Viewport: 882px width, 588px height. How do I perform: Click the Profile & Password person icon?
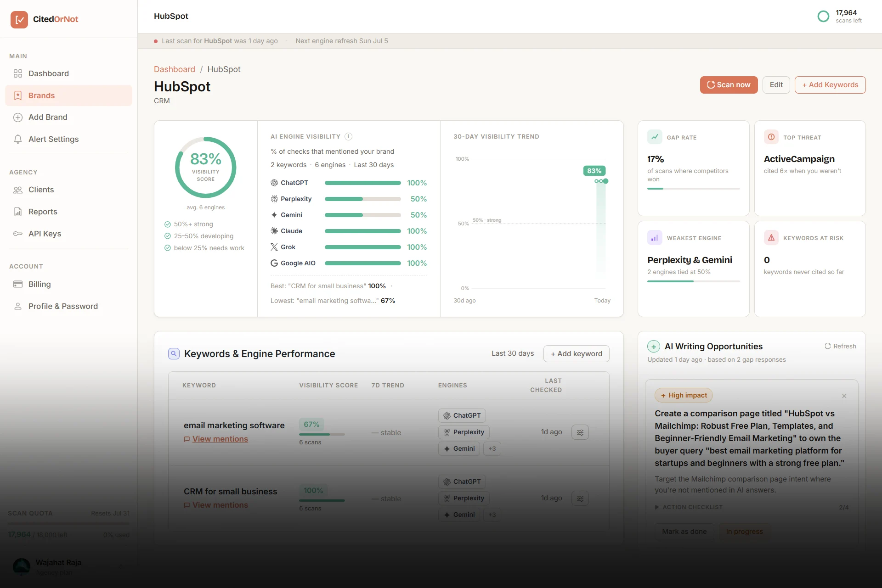18,306
